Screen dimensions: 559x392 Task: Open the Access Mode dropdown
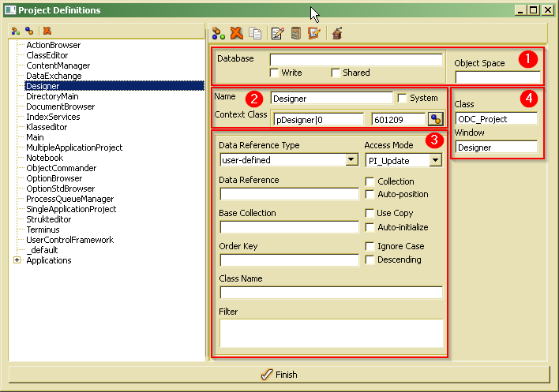point(434,160)
